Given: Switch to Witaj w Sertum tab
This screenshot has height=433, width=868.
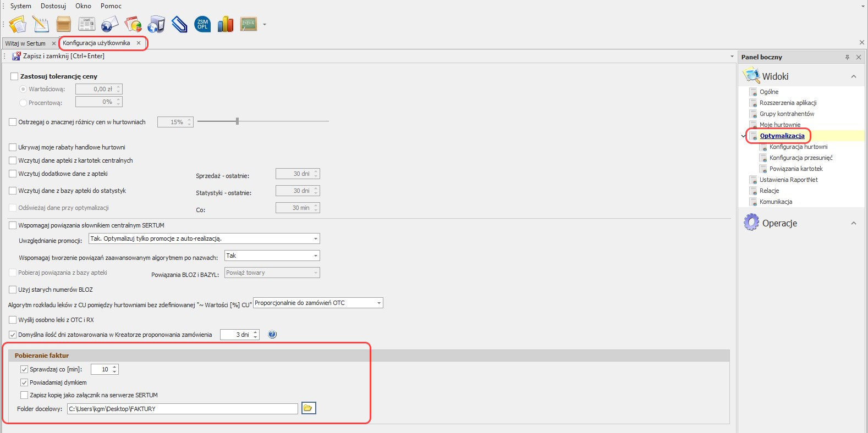Looking at the screenshot, I should 25,43.
